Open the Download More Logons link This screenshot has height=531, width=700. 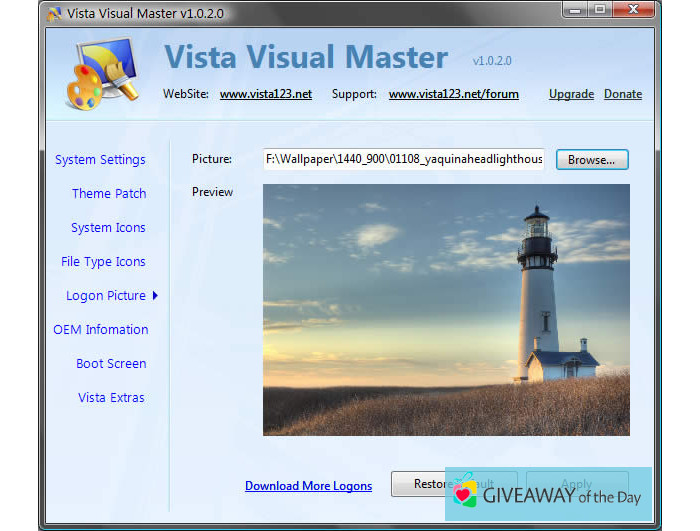pos(308,486)
